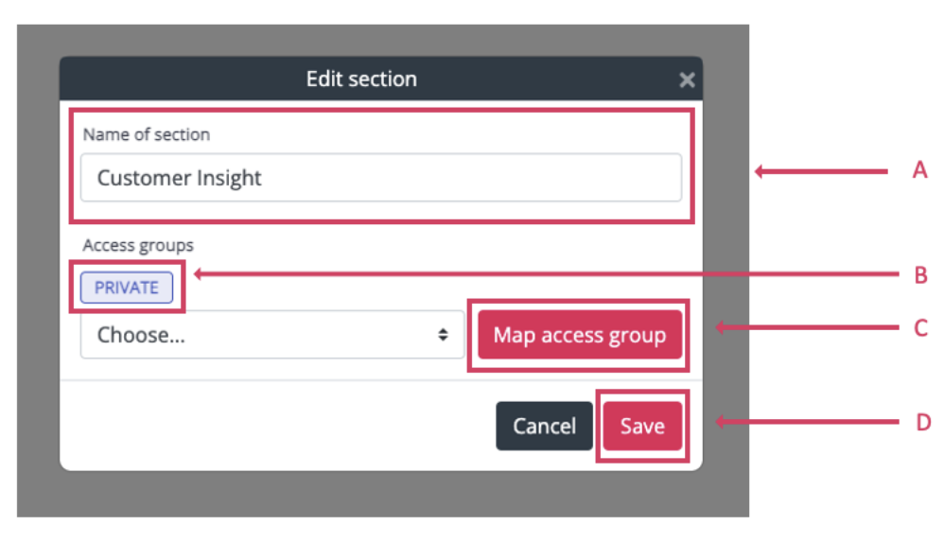Click the Name of section label

click(x=147, y=134)
